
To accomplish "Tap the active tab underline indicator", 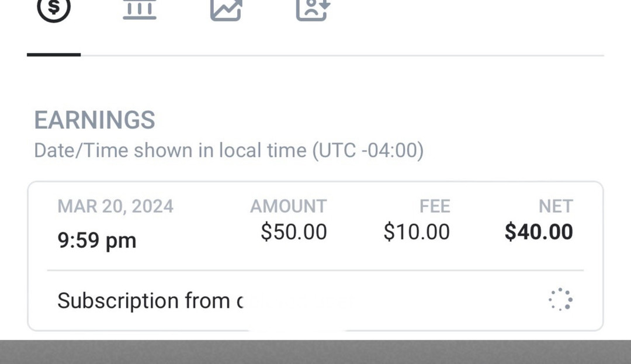I will tap(54, 54).
